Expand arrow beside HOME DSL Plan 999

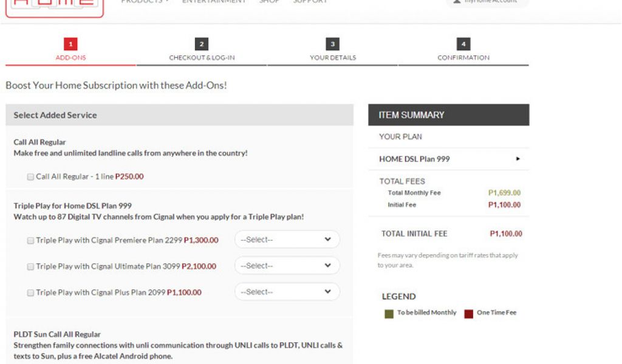coord(518,159)
